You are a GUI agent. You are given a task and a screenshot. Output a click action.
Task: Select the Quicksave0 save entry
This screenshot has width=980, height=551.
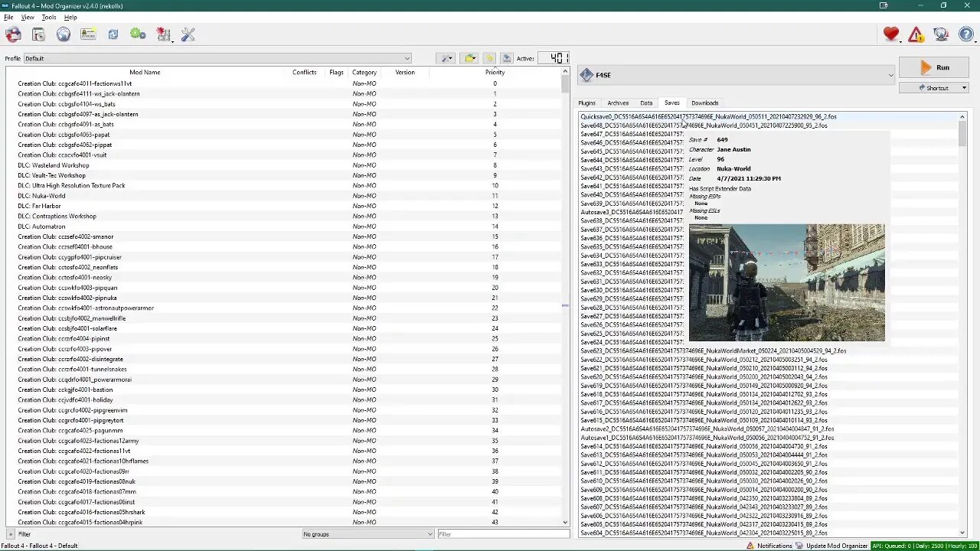pyautogui.click(x=769, y=117)
